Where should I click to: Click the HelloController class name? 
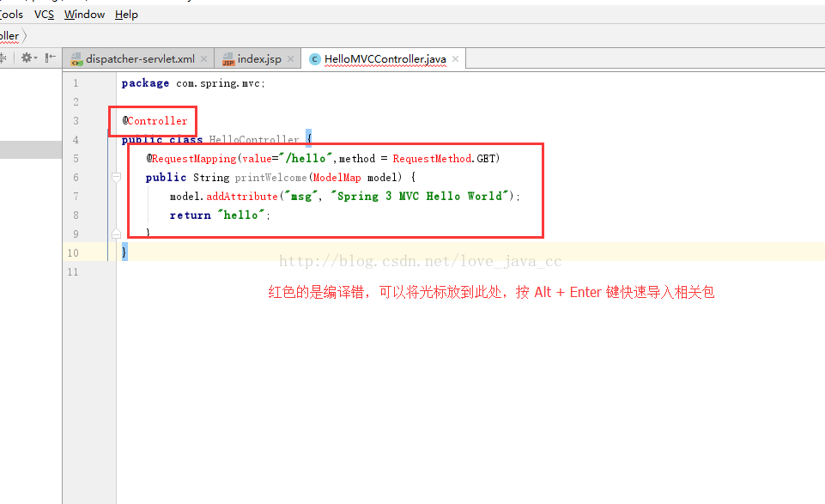coord(253,139)
